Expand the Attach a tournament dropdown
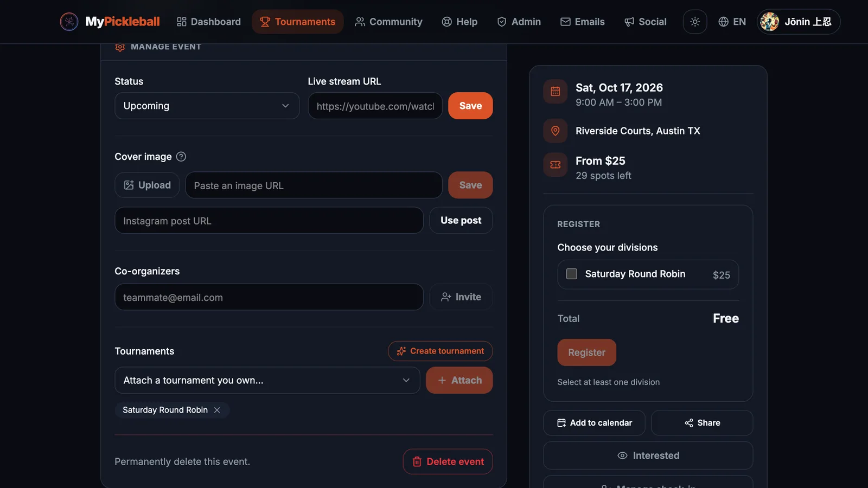The height and width of the screenshot is (488, 868). pyautogui.click(x=267, y=380)
